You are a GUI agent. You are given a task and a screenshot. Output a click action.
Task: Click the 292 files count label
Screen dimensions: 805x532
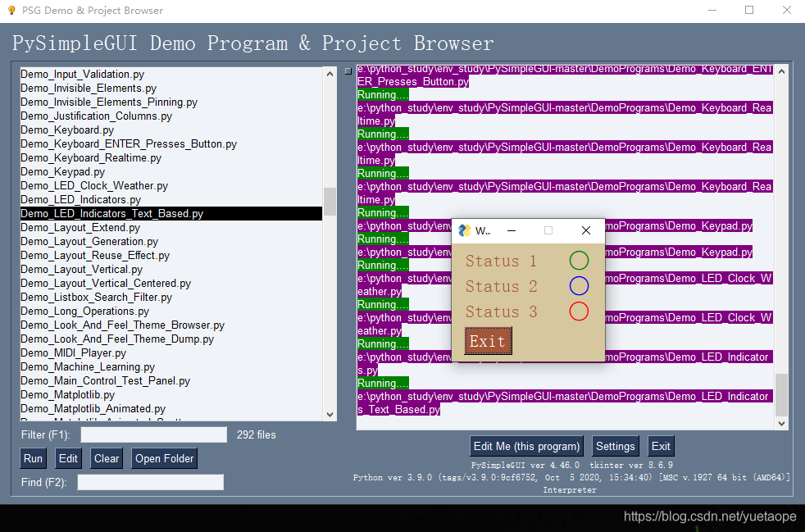point(257,435)
